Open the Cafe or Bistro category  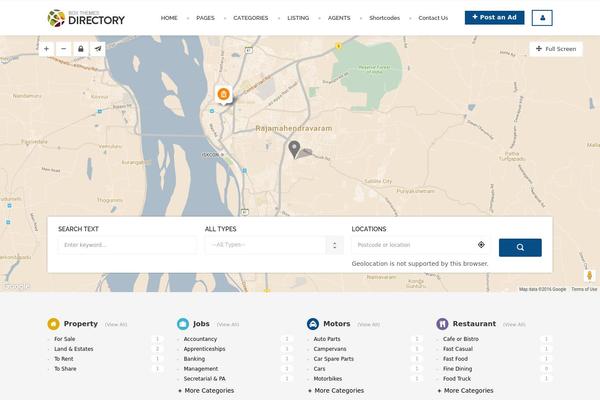(x=461, y=339)
